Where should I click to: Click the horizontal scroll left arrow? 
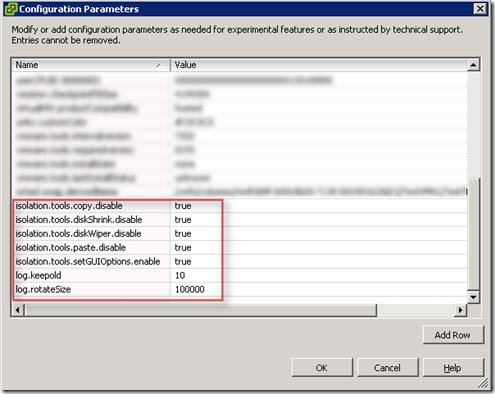coord(18,310)
